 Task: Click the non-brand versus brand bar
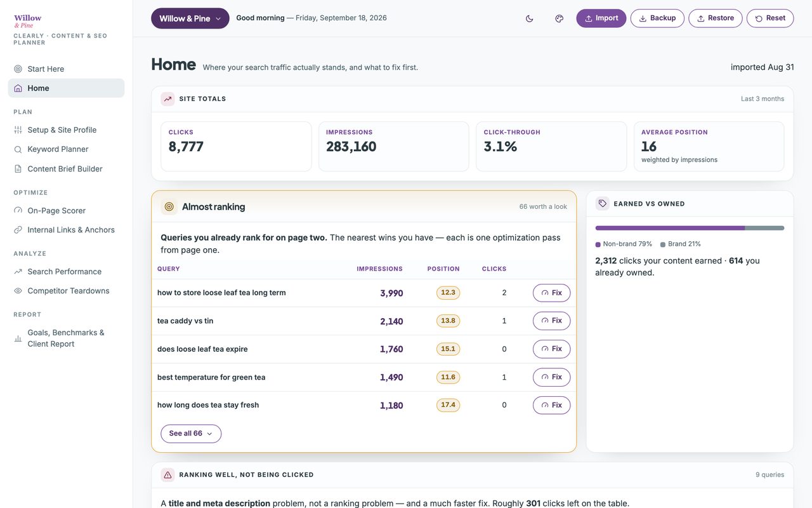tap(690, 228)
